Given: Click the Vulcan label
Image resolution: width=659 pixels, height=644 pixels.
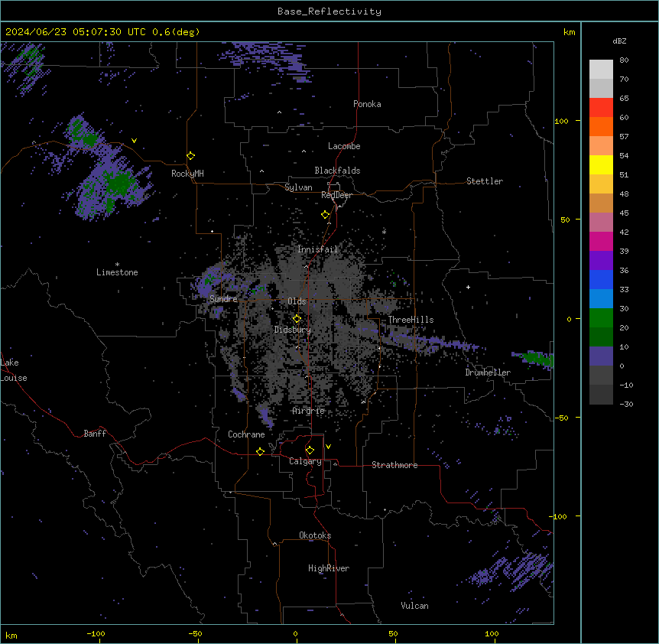Looking at the screenshot, I should pyautogui.click(x=415, y=606).
